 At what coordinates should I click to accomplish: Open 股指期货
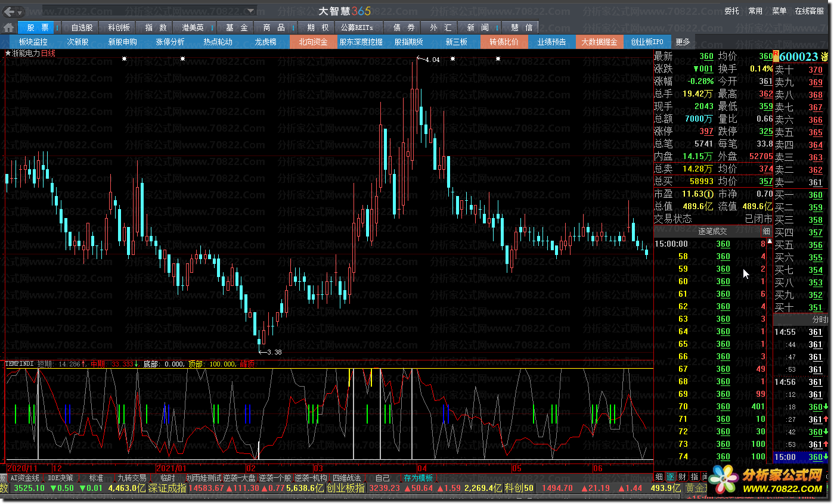409,42
